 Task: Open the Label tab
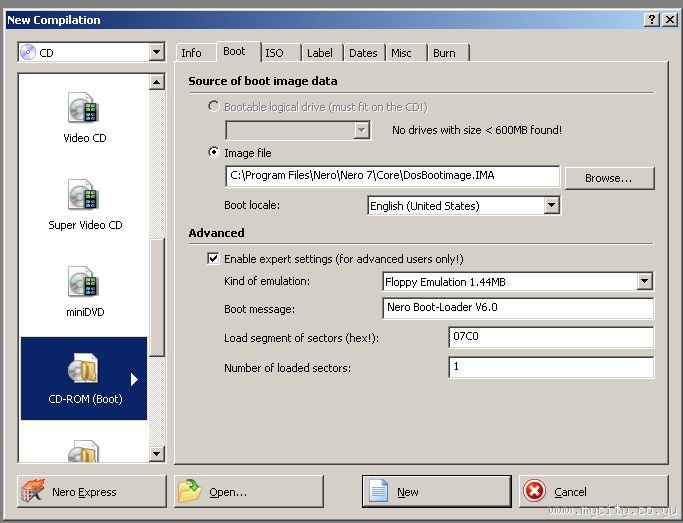pyautogui.click(x=320, y=53)
